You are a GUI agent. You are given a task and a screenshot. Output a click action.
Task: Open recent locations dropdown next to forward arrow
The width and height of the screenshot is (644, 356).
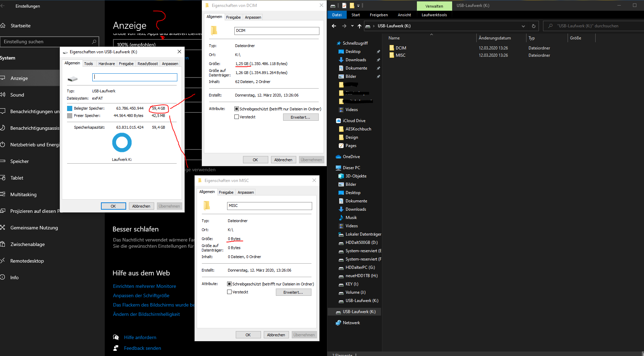(352, 26)
